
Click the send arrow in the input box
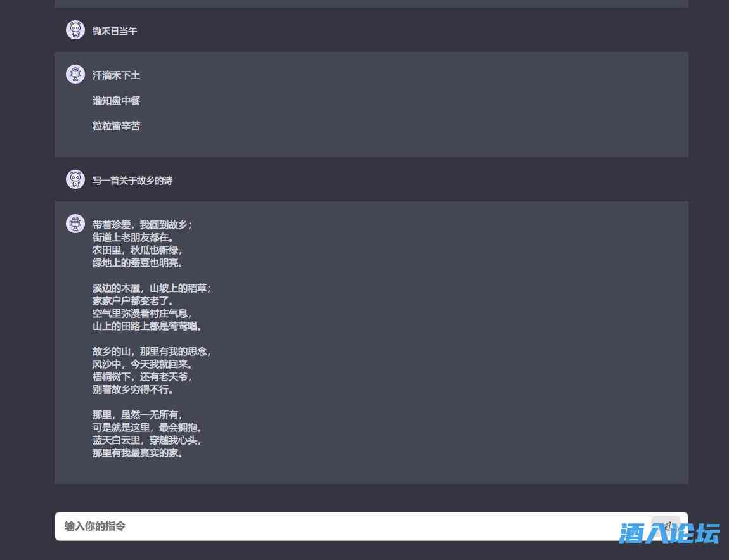667,526
